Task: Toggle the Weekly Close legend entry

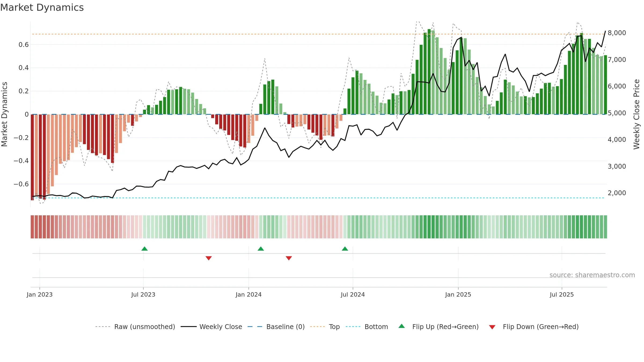Action: [x=211, y=327]
